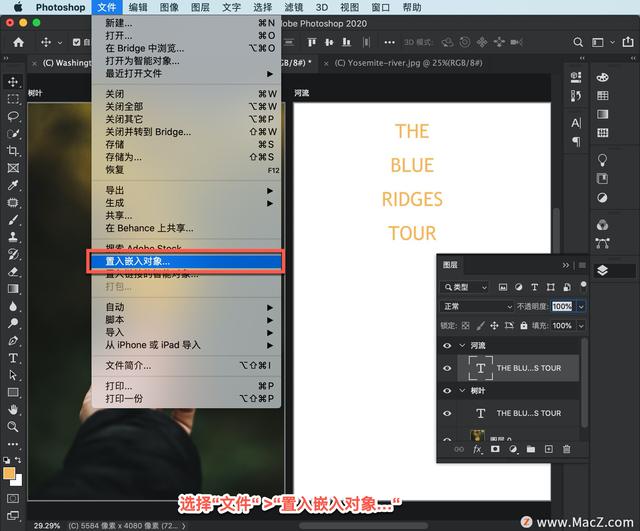The width and height of the screenshot is (640, 531).
Task: Create a new group folder icon
Action: click(x=531, y=449)
